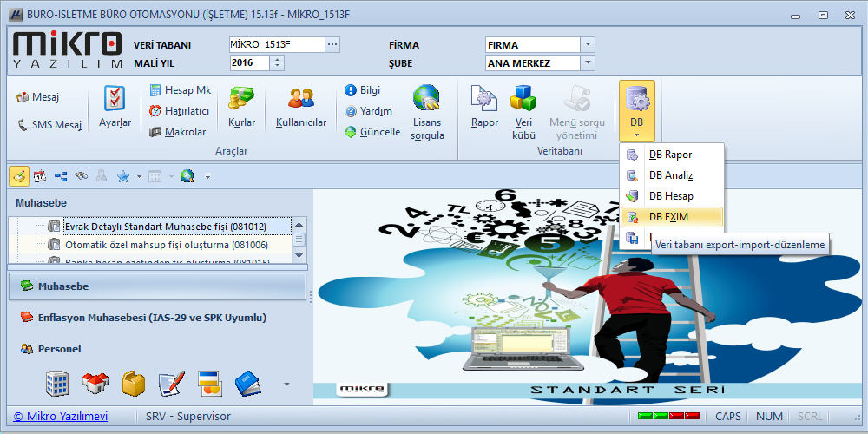Select DB Rapor menu entry
Image resolution: width=868 pixels, height=434 pixels.
672,155
